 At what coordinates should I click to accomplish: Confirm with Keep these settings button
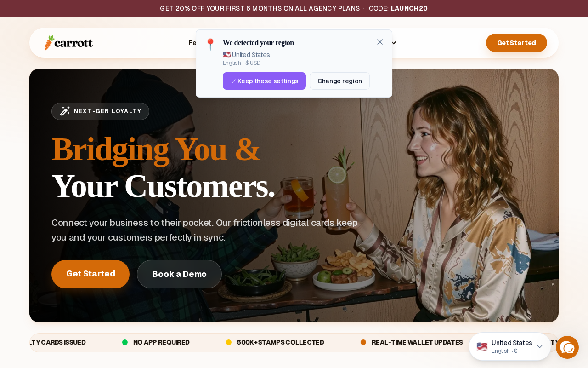tap(264, 81)
